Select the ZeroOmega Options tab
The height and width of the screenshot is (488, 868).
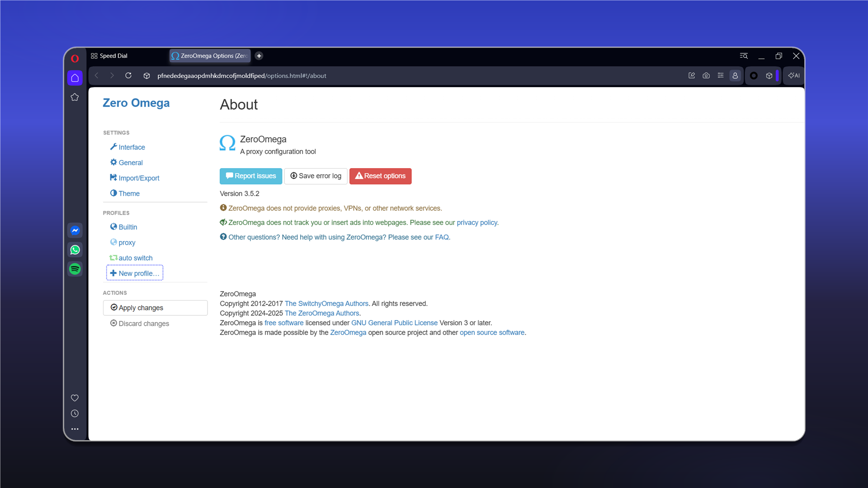tap(210, 56)
